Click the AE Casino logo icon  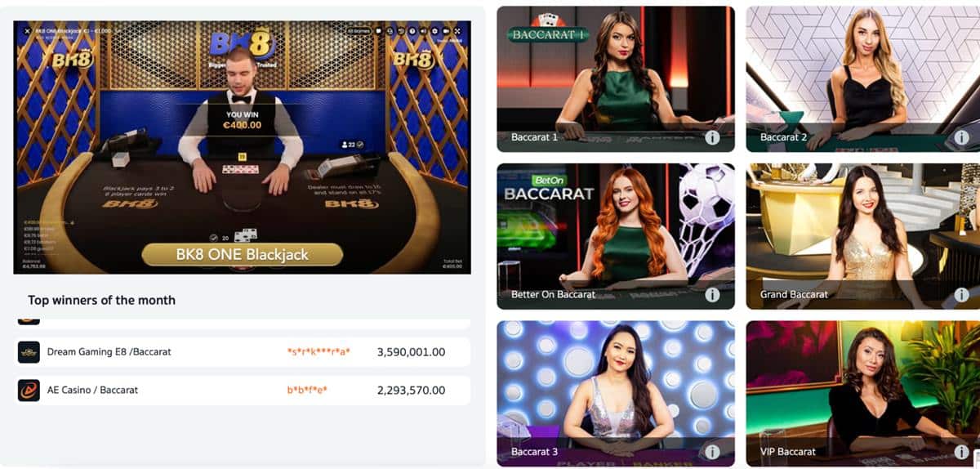(x=29, y=390)
